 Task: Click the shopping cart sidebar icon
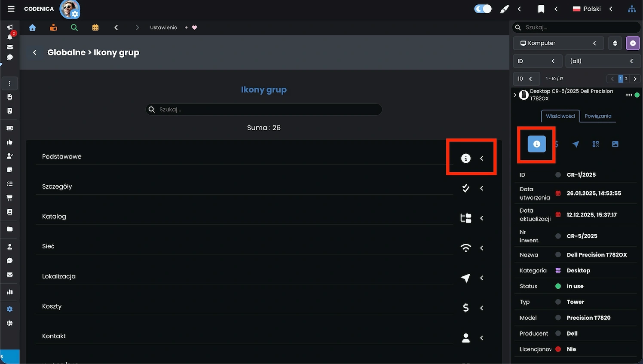tap(9, 198)
